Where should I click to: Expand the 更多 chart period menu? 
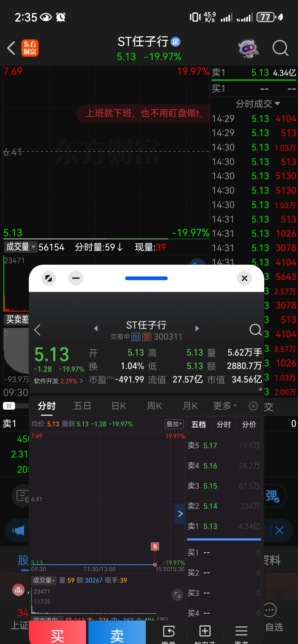click(225, 406)
